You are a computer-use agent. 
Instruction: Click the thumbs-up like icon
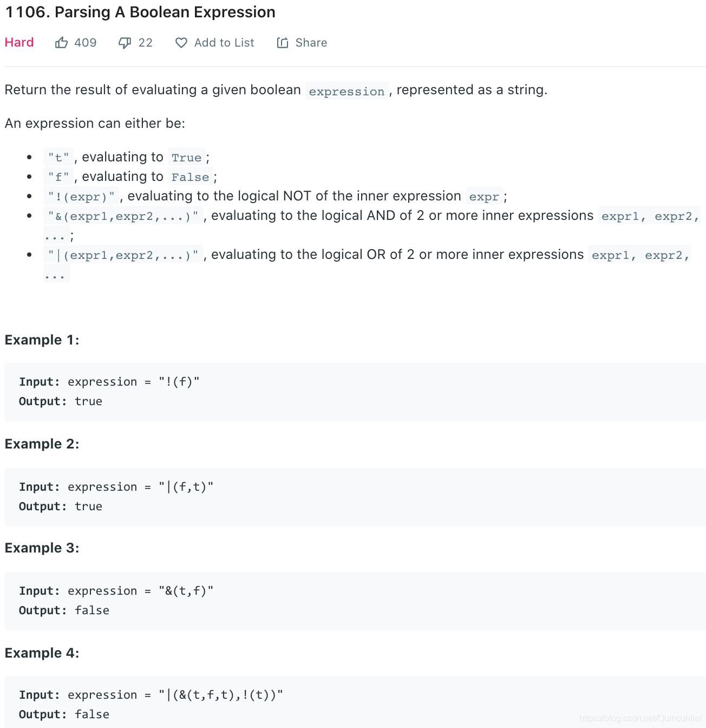(x=61, y=42)
